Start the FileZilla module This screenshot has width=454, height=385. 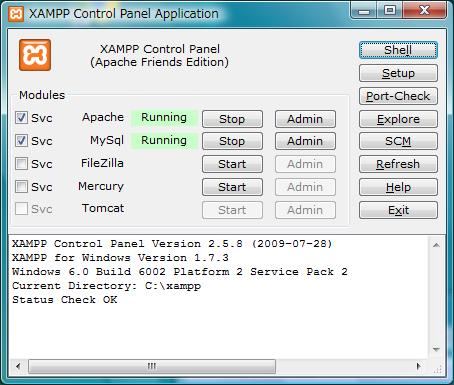point(232,164)
